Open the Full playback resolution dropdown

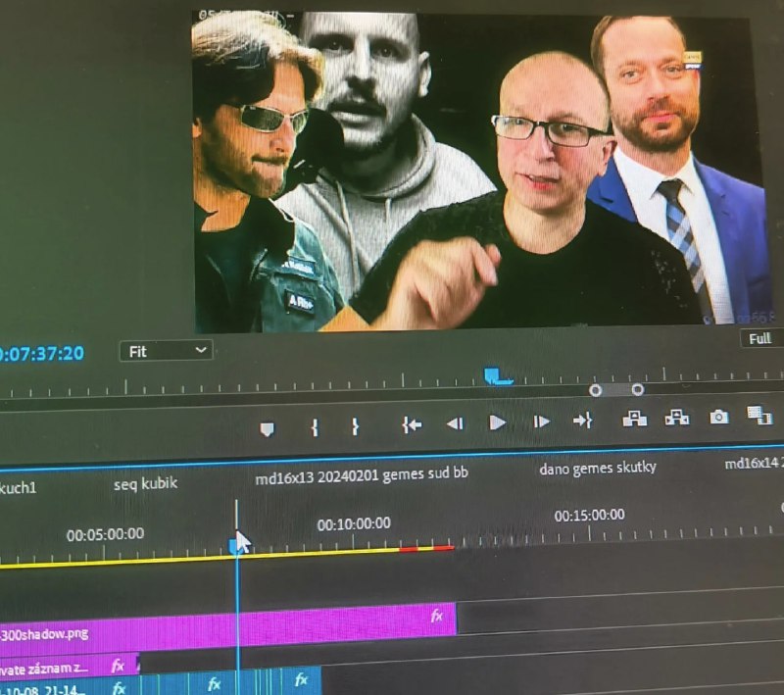pos(762,338)
